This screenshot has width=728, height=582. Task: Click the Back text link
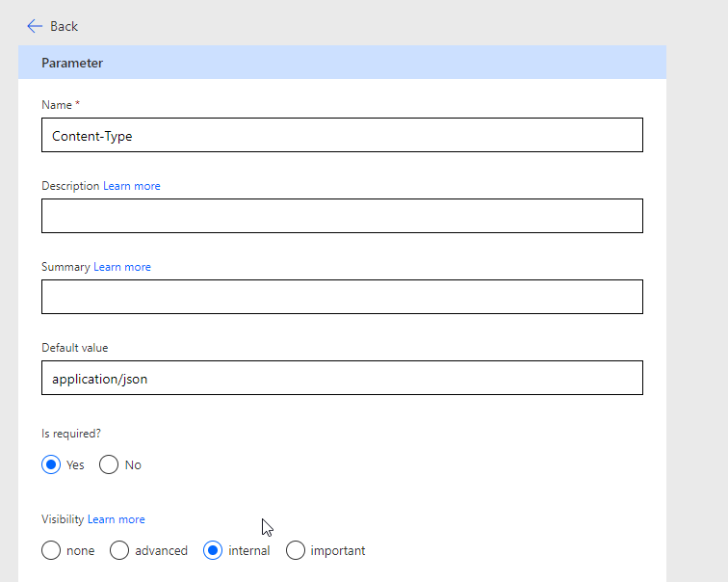click(64, 26)
